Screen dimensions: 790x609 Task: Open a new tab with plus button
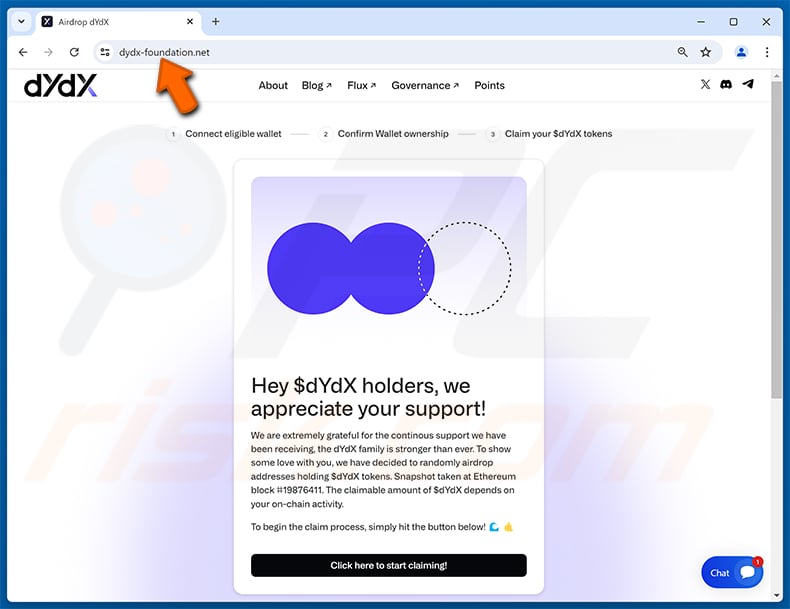coord(216,22)
